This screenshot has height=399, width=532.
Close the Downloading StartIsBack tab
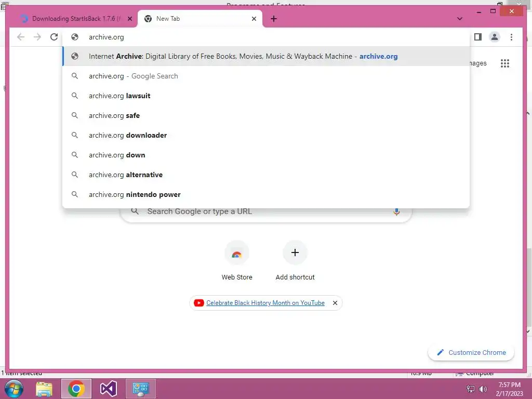129,19
